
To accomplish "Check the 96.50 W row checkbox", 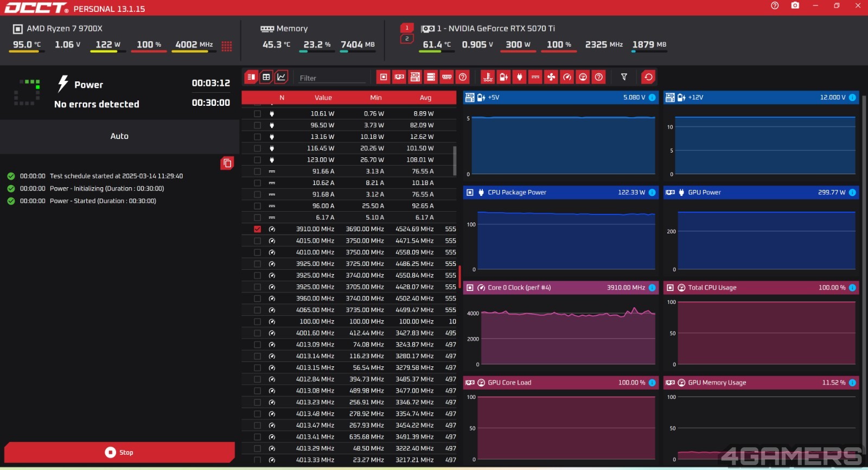I will pos(257,125).
